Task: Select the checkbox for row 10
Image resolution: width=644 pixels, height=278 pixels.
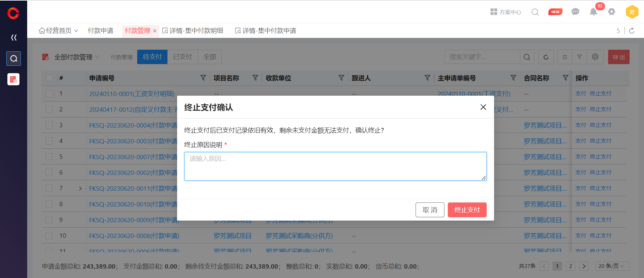Action: [x=49, y=236]
